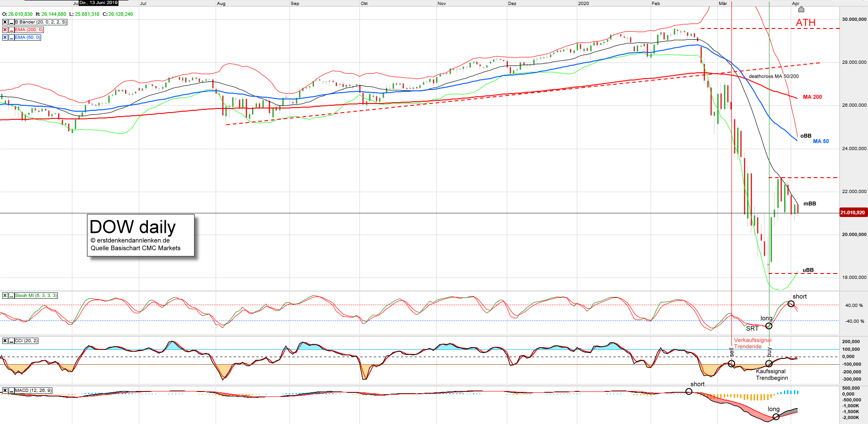Image resolution: width=868 pixels, height=424 pixels.
Task: Close the Stoch MI indicator panel
Action: [x=5, y=296]
